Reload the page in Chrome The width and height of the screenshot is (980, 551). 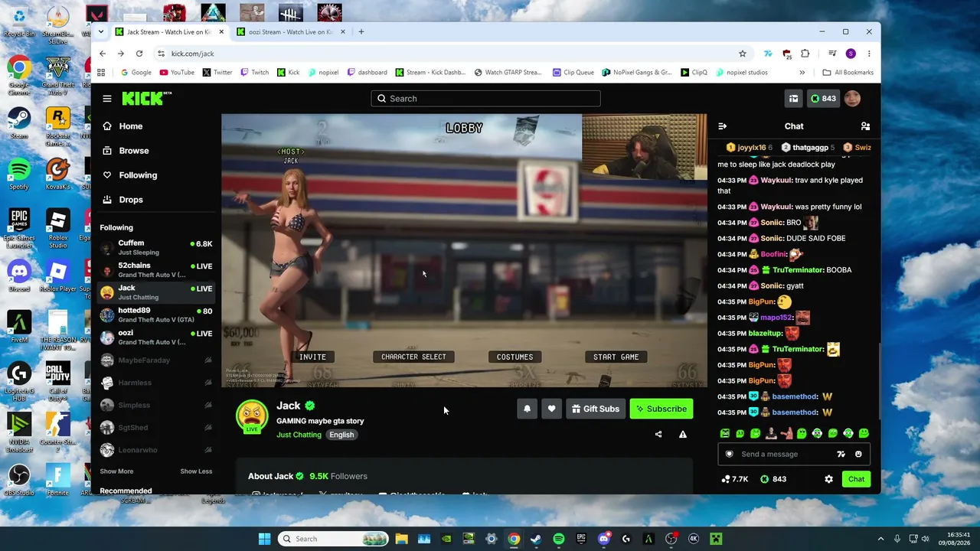point(139,54)
